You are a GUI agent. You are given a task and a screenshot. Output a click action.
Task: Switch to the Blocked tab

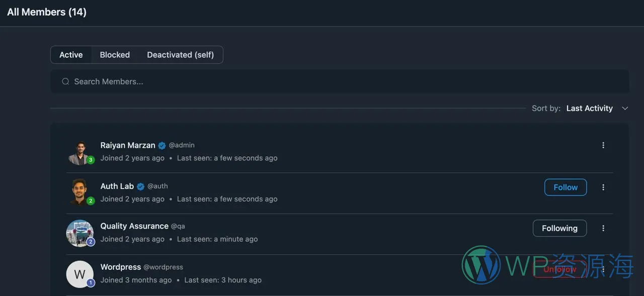point(115,55)
